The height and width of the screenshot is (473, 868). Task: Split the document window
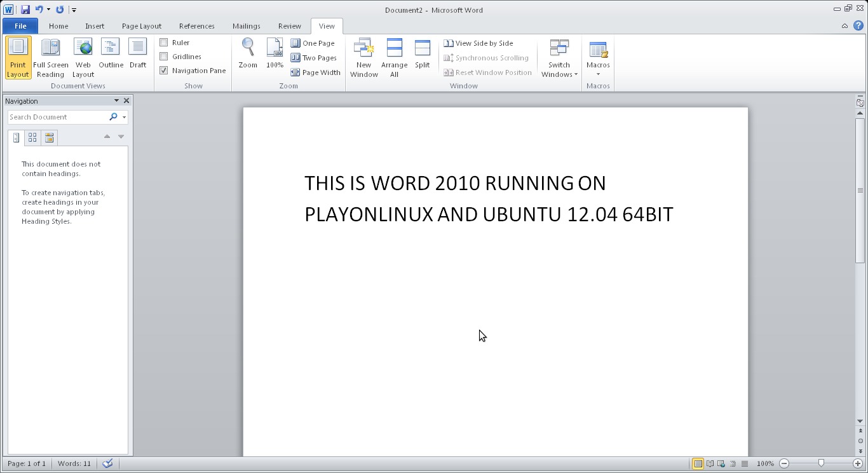pos(423,53)
